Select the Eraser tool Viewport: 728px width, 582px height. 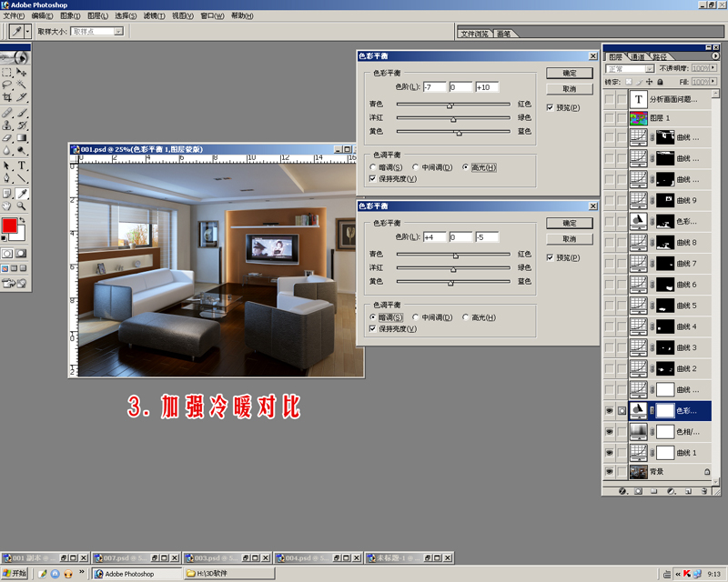(x=7, y=138)
